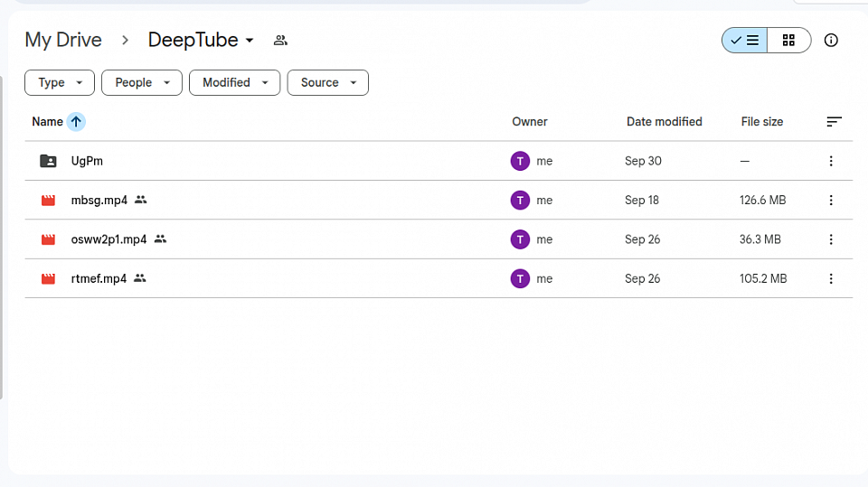Switch to list layout view
868x487 pixels.
coord(745,41)
